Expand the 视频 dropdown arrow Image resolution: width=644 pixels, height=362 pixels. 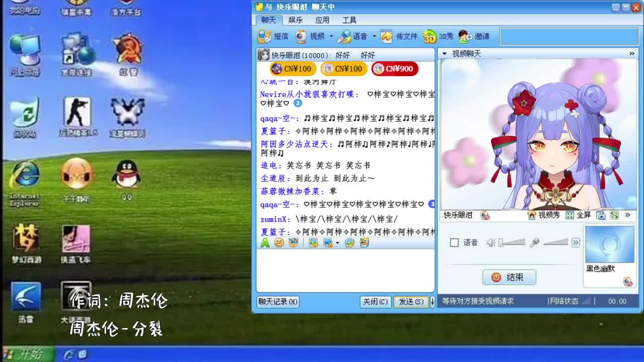tap(331, 36)
